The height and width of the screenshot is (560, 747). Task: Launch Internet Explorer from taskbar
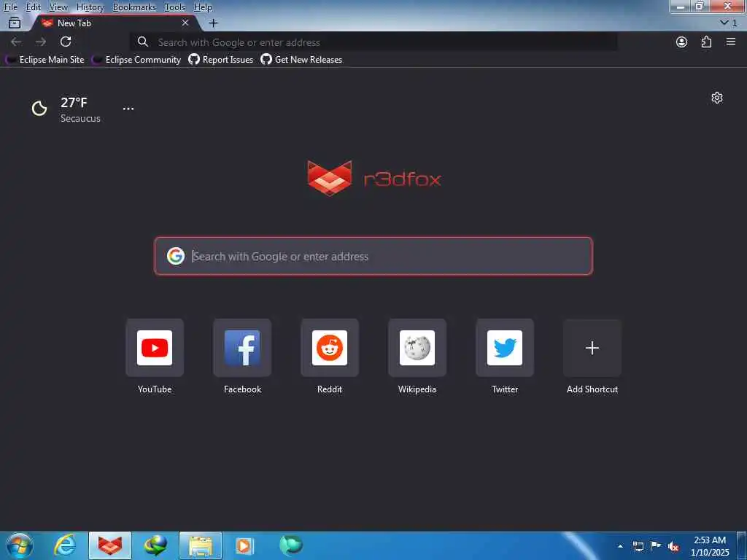pyautogui.click(x=65, y=545)
